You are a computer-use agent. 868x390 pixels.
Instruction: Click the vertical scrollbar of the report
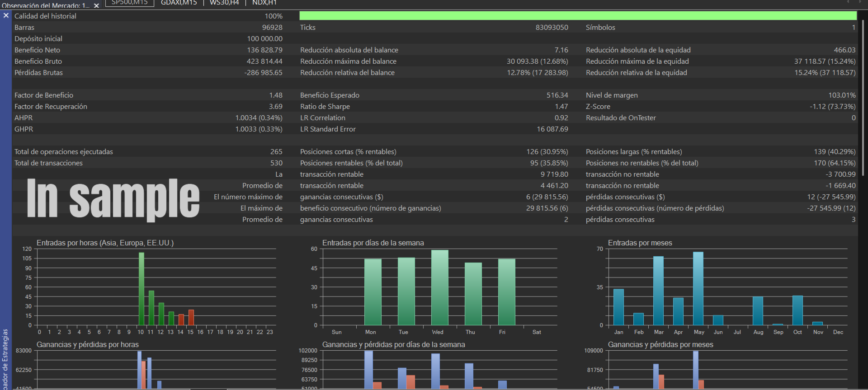[x=863, y=97]
